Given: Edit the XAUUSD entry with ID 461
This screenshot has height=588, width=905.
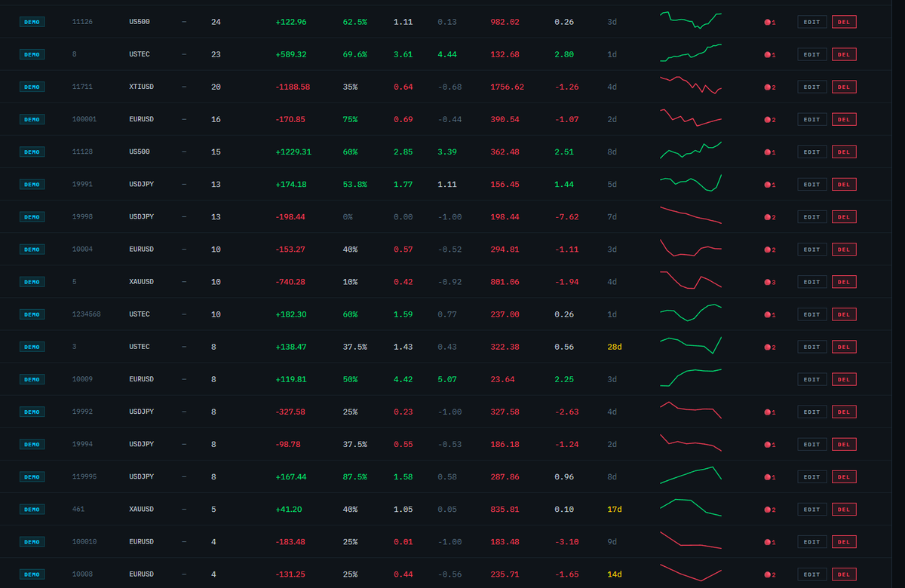Looking at the screenshot, I should [x=812, y=509].
